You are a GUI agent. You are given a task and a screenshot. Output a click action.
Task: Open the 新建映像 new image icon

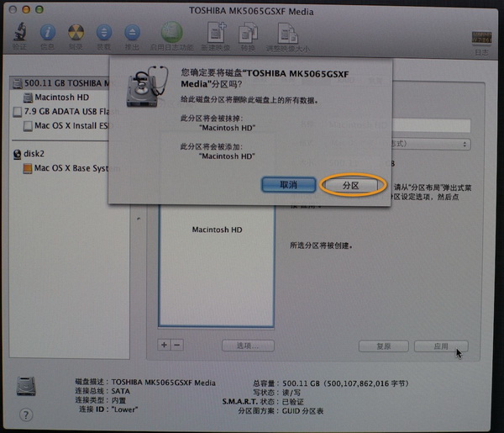(216, 32)
